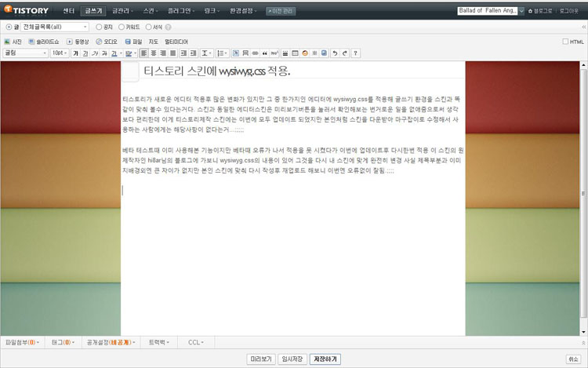Apply text background highlight color
Viewport: 588px width, 368px height.
129,53
